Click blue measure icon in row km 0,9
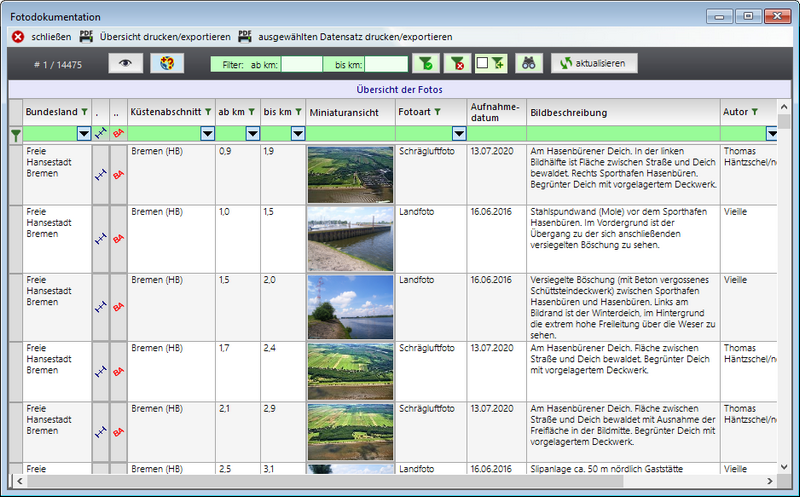The width and height of the screenshot is (800, 497). click(x=101, y=175)
